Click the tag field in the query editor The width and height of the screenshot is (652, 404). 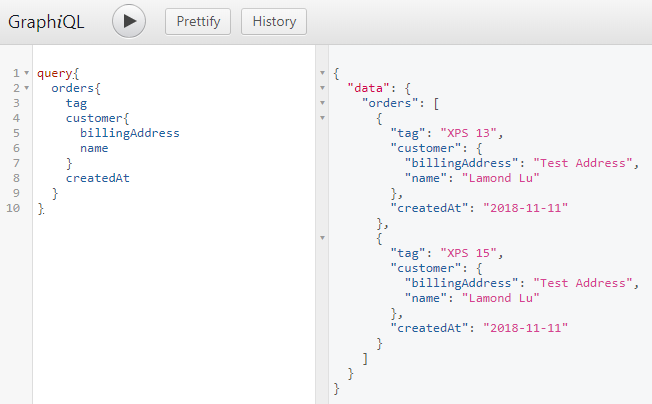(x=76, y=103)
